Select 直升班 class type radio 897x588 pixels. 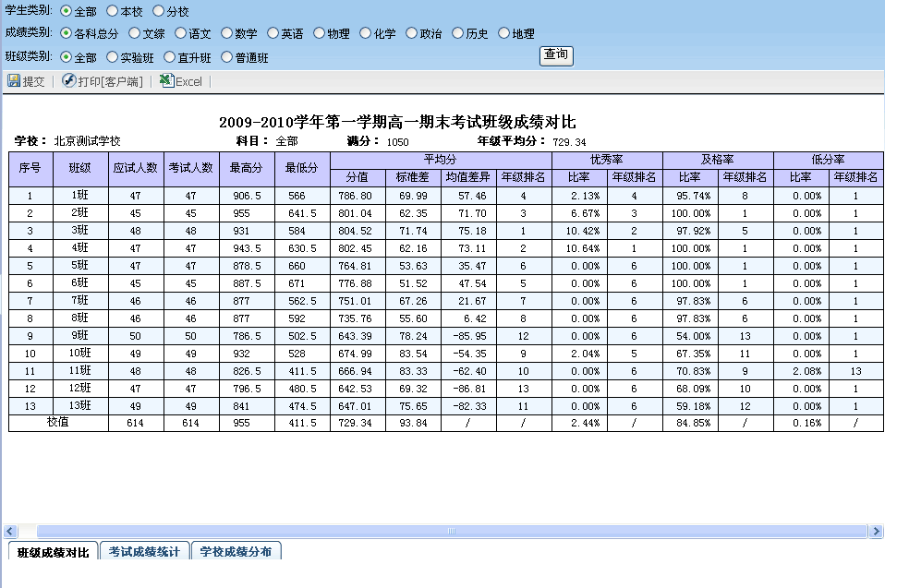[169, 57]
